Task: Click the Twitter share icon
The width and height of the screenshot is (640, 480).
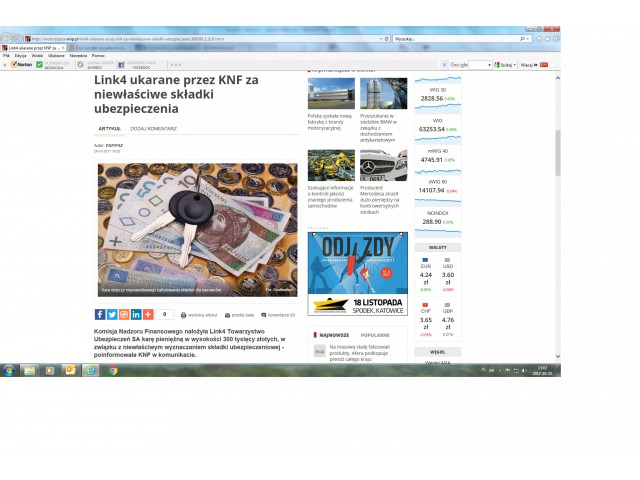Action: pyautogui.click(x=112, y=314)
